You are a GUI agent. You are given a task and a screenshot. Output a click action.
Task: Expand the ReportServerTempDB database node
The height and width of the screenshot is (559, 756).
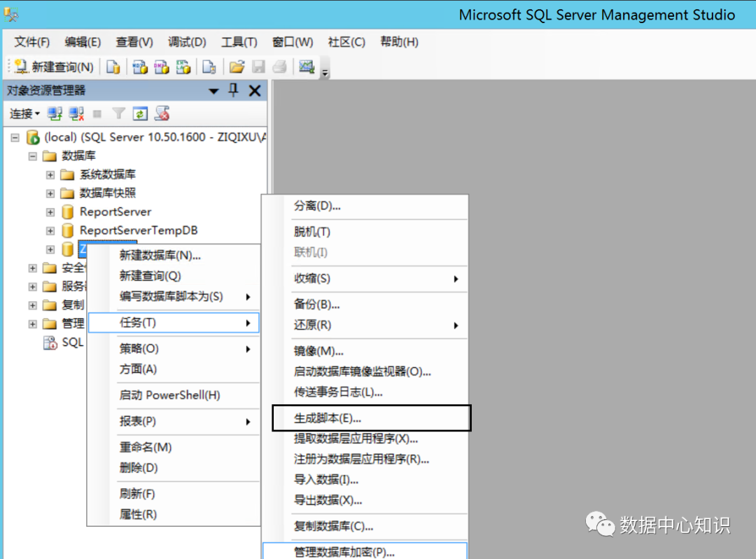tap(50, 231)
